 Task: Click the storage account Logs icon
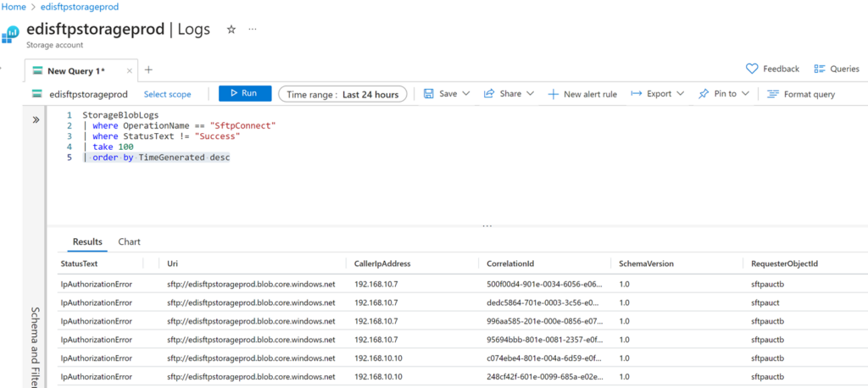tap(10, 34)
